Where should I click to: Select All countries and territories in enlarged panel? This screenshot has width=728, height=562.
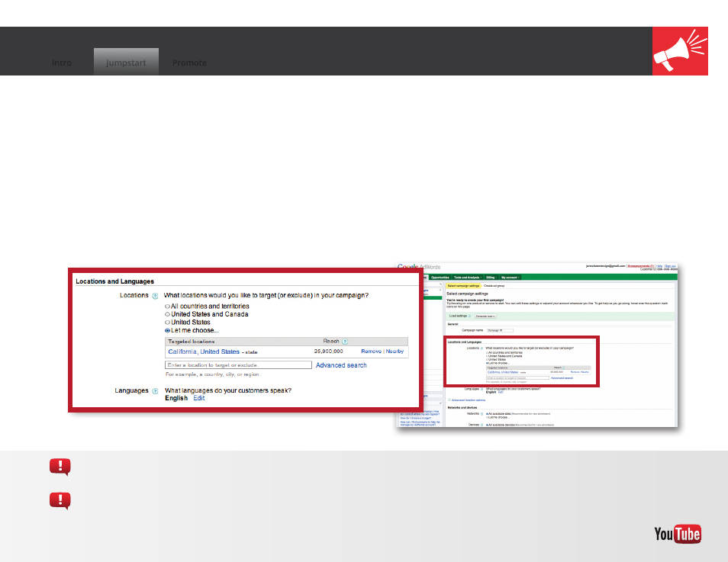[168, 307]
